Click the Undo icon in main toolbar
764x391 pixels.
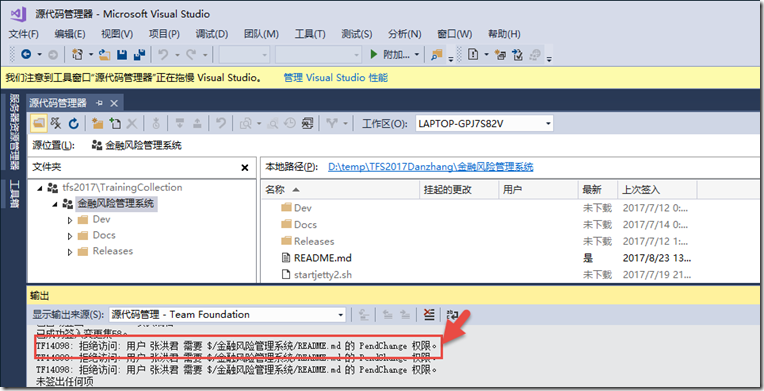163,55
